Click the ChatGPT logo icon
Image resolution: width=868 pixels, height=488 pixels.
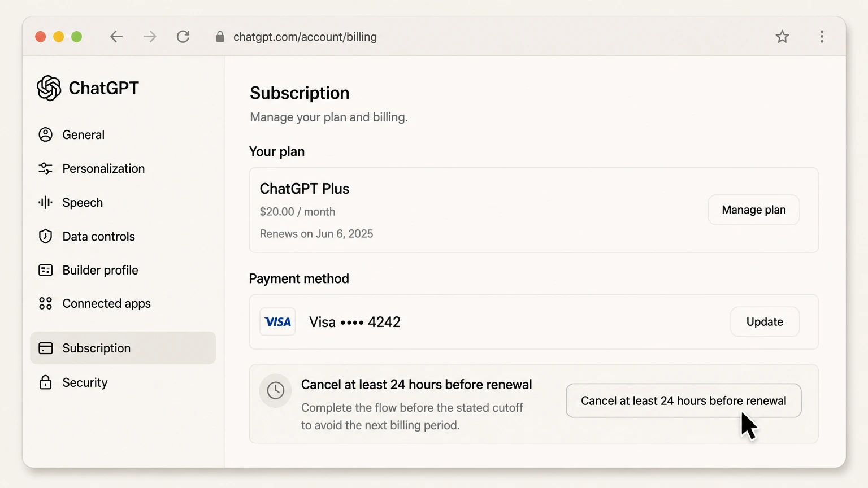[49, 88]
